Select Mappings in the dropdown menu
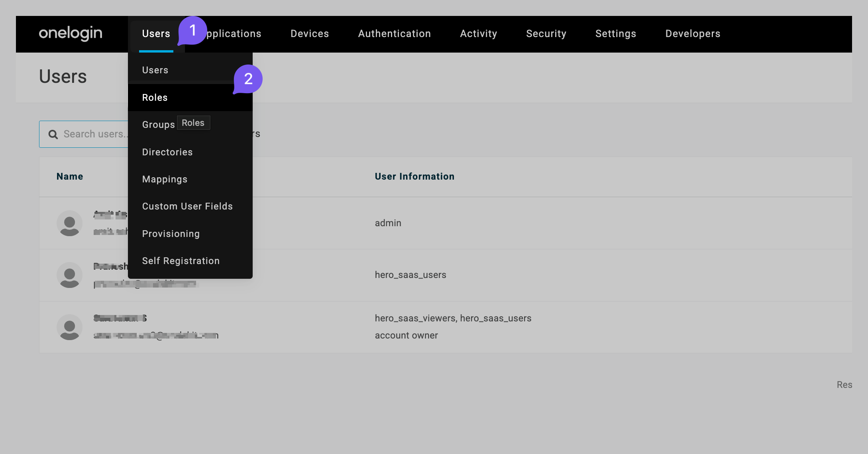This screenshot has height=454, width=868. tap(165, 179)
